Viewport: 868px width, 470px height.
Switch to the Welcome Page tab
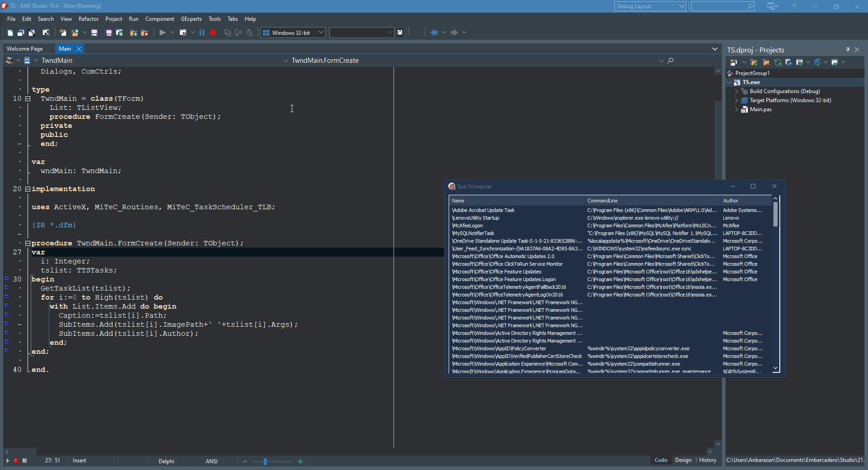tap(25, 49)
